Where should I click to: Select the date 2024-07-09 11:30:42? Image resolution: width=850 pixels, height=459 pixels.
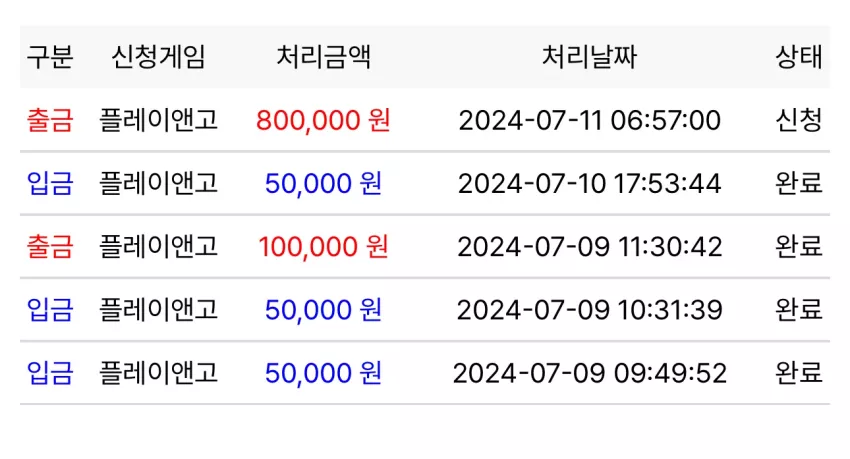click(589, 247)
